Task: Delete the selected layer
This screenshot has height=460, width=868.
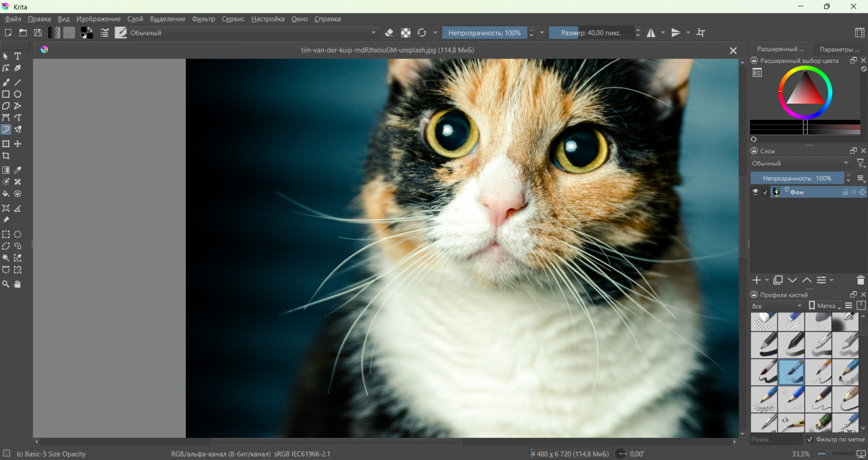Action: tap(860, 280)
